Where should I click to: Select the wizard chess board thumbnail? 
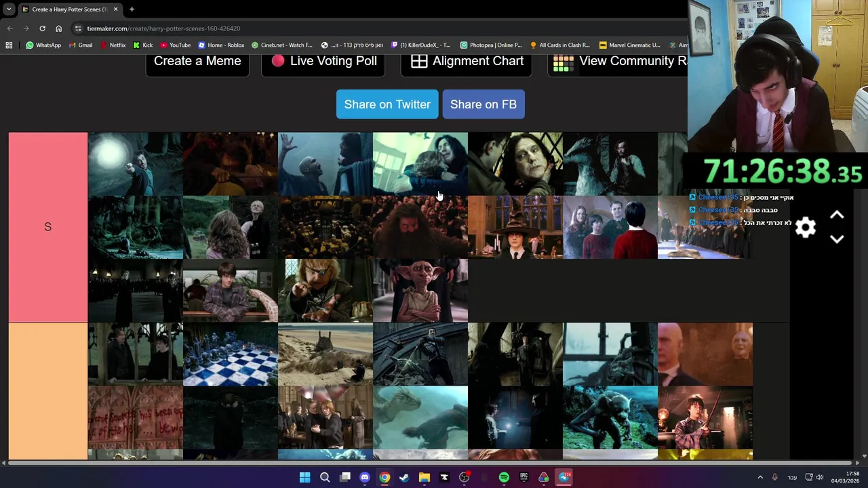coord(231,354)
